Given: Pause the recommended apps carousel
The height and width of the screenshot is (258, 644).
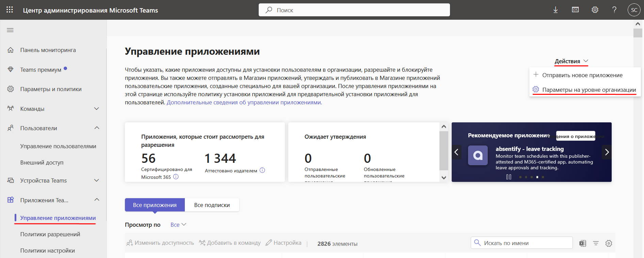Looking at the screenshot, I should tap(509, 177).
